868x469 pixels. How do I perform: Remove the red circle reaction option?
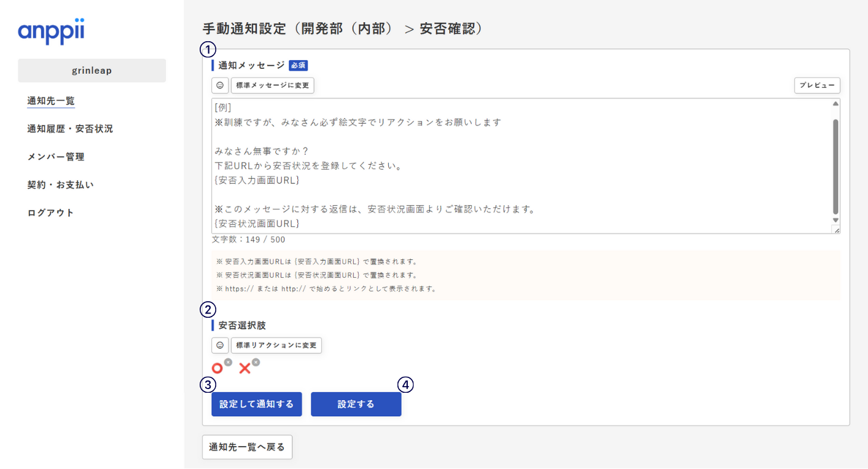228,362
